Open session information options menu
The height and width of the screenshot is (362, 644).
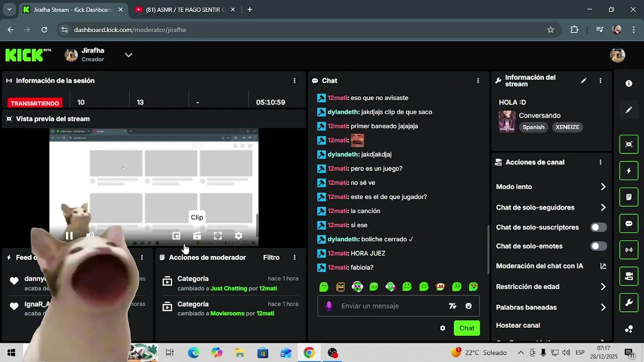click(294, 80)
